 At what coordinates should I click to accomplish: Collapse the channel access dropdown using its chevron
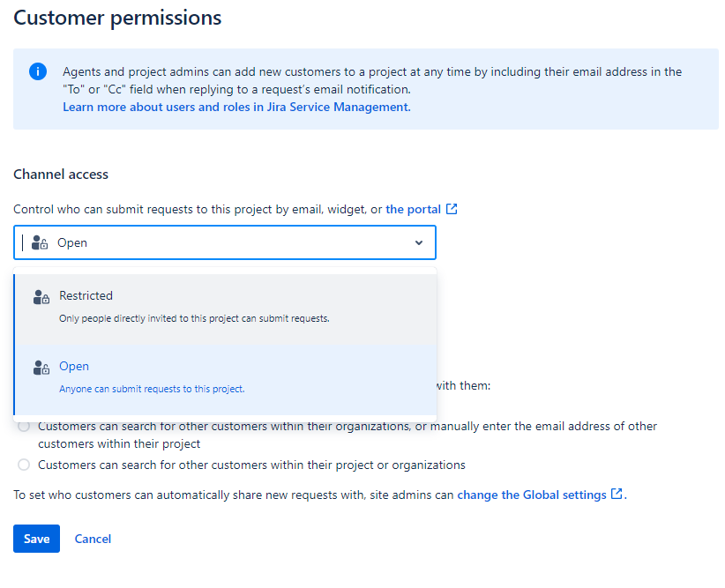point(419,242)
